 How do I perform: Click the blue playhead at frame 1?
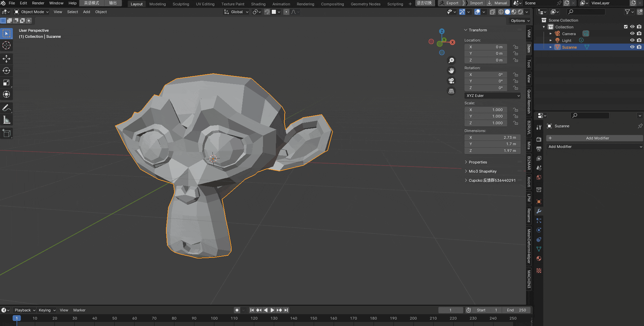click(x=17, y=318)
